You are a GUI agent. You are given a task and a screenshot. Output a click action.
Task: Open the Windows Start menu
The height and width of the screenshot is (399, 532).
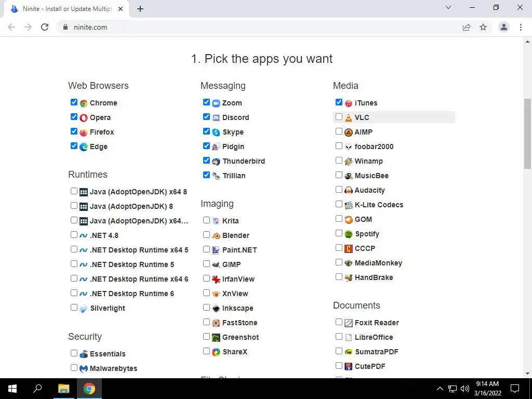pos(12,389)
